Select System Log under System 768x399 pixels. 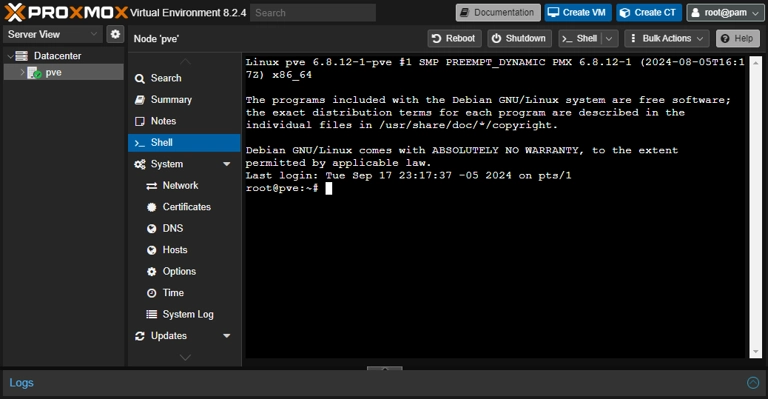pos(184,314)
